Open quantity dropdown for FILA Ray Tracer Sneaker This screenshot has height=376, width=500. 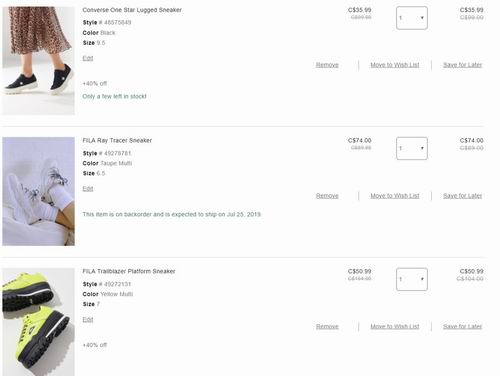[x=412, y=148]
